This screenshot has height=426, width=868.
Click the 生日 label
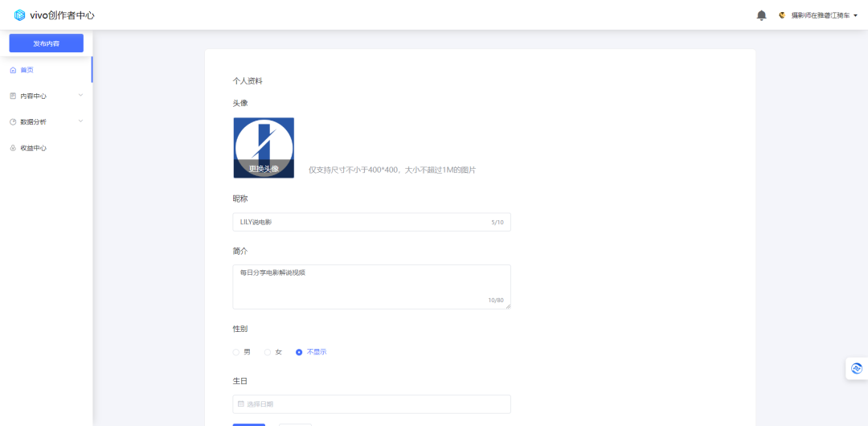[240, 381]
